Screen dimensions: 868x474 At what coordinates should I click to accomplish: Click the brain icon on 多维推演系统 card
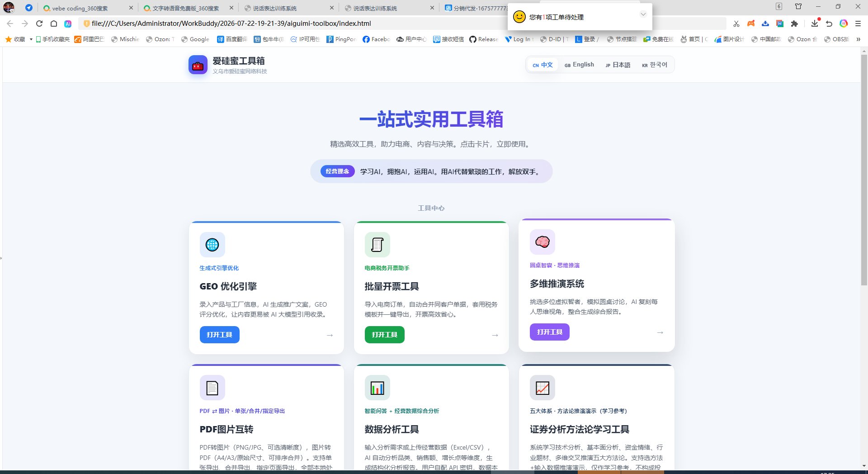pyautogui.click(x=542, y=242)
